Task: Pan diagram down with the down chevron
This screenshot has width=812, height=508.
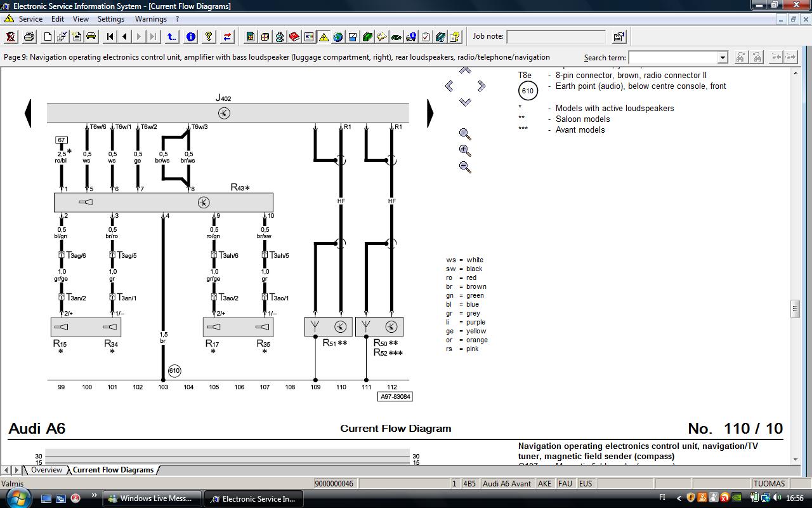Action: pyautogui.click(x=465, y=102)
